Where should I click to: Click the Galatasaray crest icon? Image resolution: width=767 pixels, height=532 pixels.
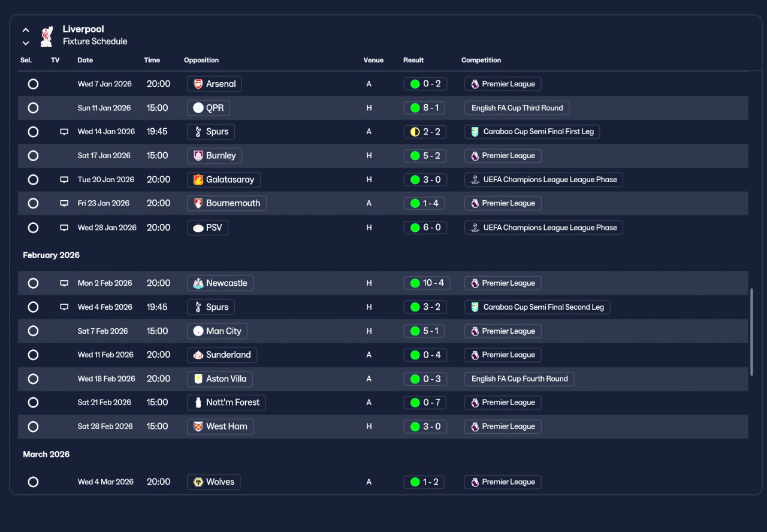pyautogui.click(x=198, y=180)
